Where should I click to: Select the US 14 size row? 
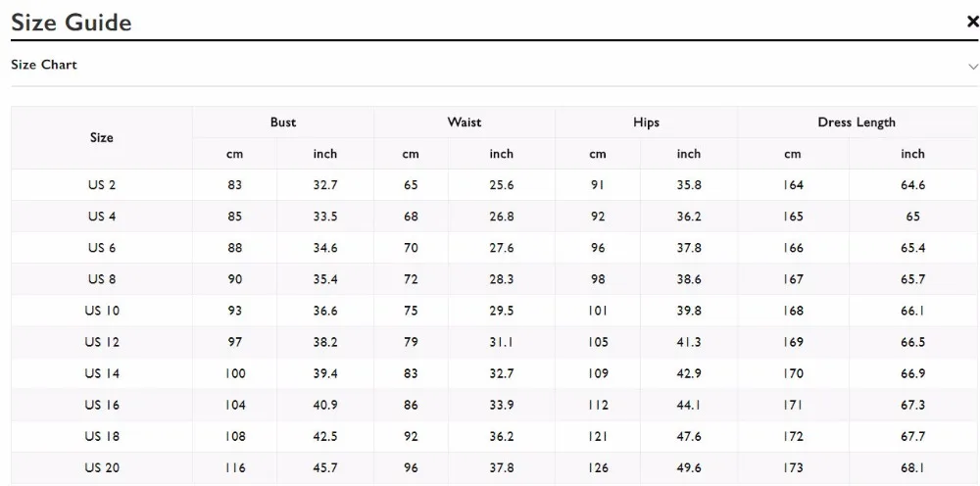(x=494, y=373)
